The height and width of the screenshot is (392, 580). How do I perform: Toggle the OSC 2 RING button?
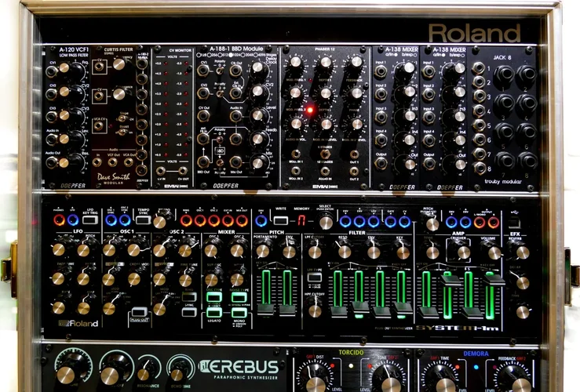click(189, 296)
